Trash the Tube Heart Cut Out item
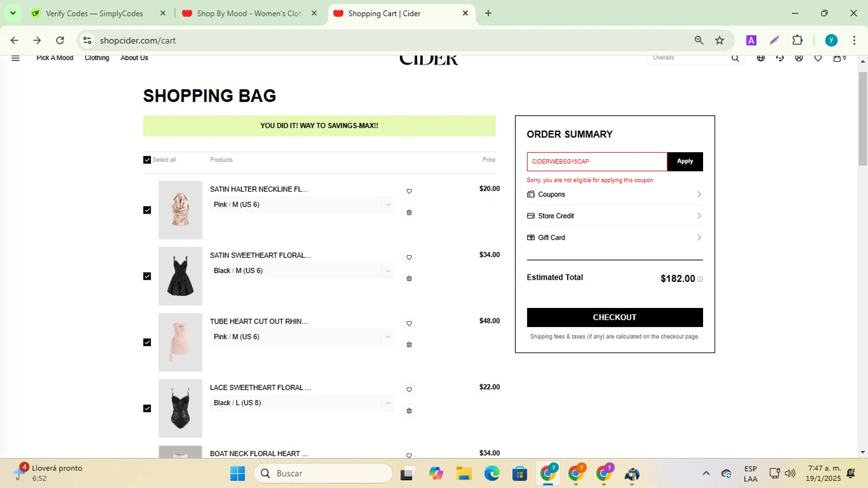 pos(409,344)
